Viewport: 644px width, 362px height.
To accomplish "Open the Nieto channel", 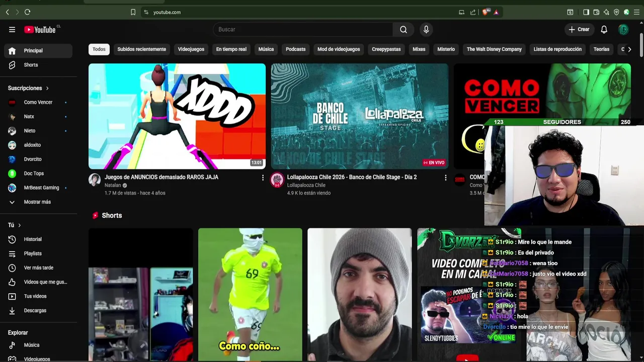I will click(x=38, y=131).
